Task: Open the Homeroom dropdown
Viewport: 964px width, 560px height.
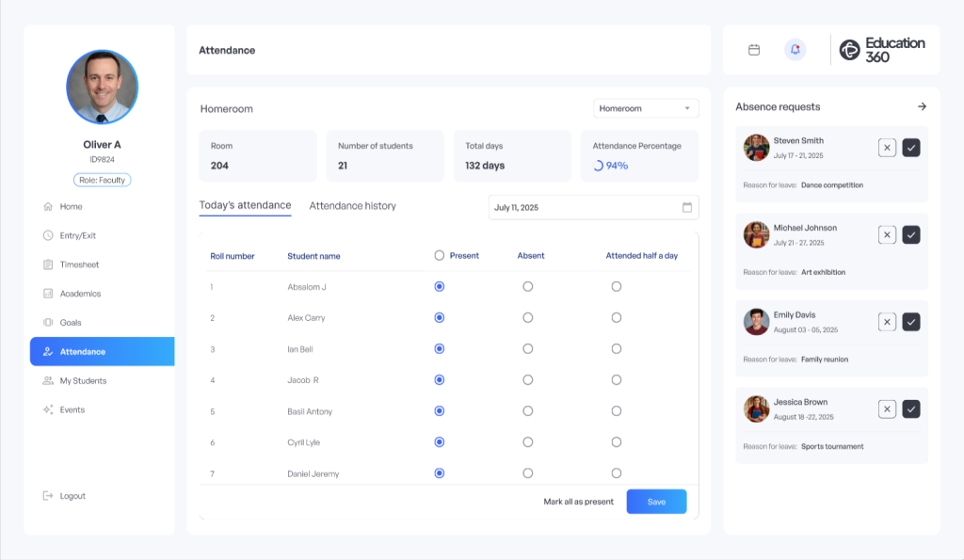Action: point(646,108)
